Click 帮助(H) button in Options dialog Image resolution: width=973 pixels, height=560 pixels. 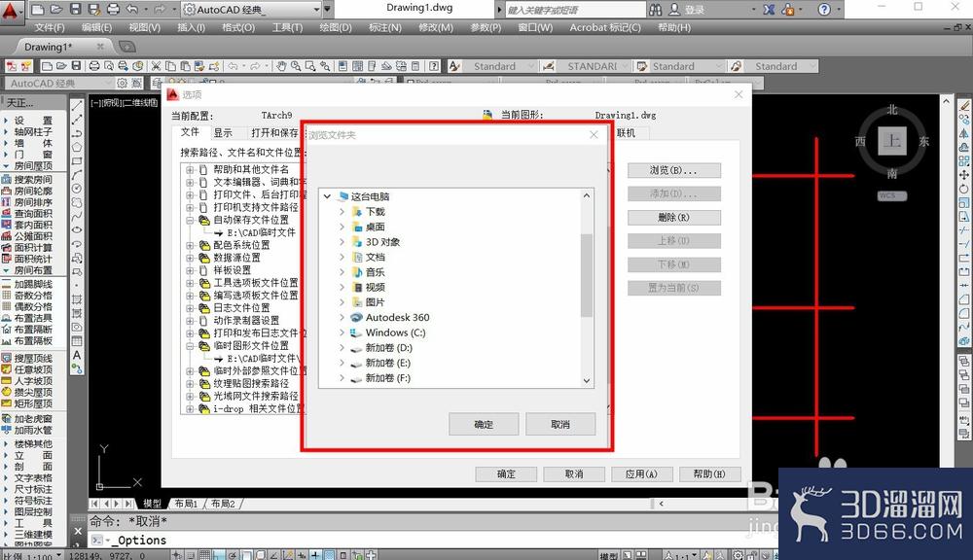(709, 473)
